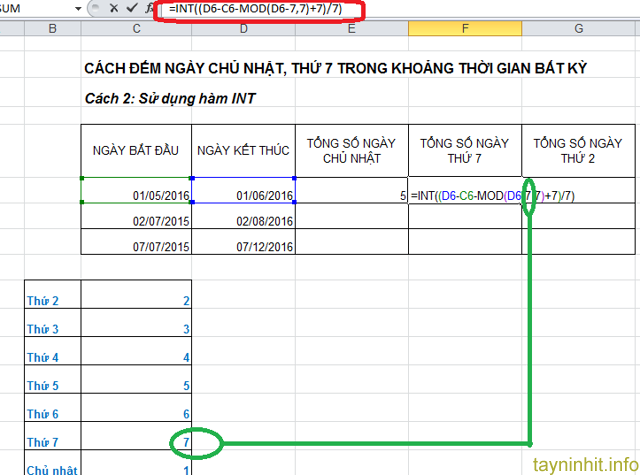Expand the Name Box dropdown arrow

[78, 8]
